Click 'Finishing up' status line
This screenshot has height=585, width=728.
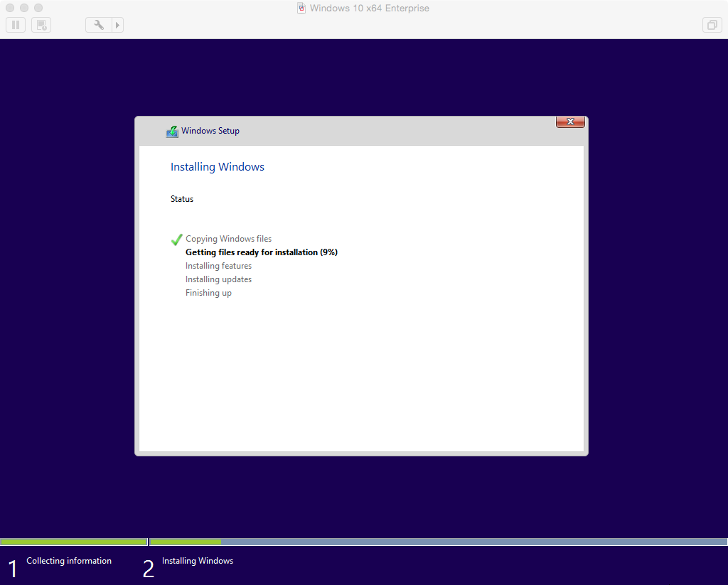click(208, 293)
